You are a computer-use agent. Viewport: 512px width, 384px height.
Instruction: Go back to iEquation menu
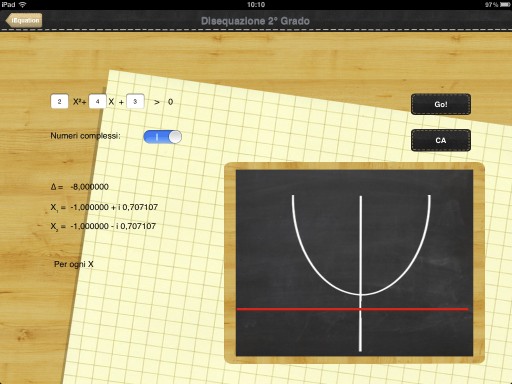[24, 20]
